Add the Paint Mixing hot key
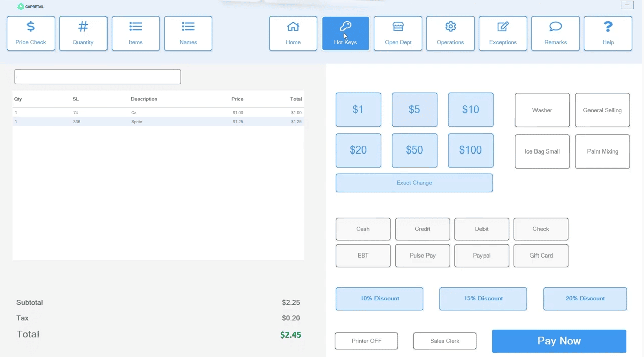Screen dimensions: 644x357 pos(603,151)
